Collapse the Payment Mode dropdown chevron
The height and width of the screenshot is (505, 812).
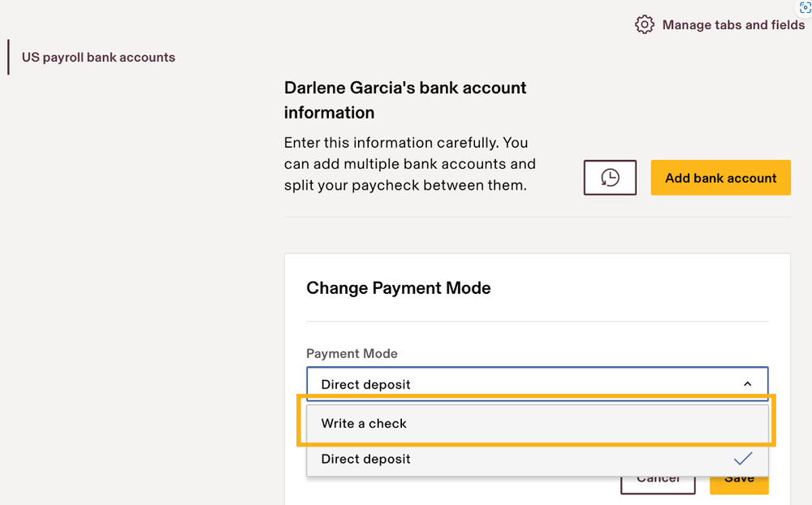748,384
